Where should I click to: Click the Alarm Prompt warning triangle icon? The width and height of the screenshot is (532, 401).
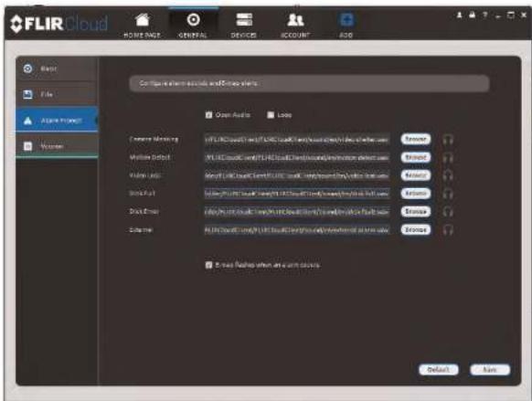(27, 121)
